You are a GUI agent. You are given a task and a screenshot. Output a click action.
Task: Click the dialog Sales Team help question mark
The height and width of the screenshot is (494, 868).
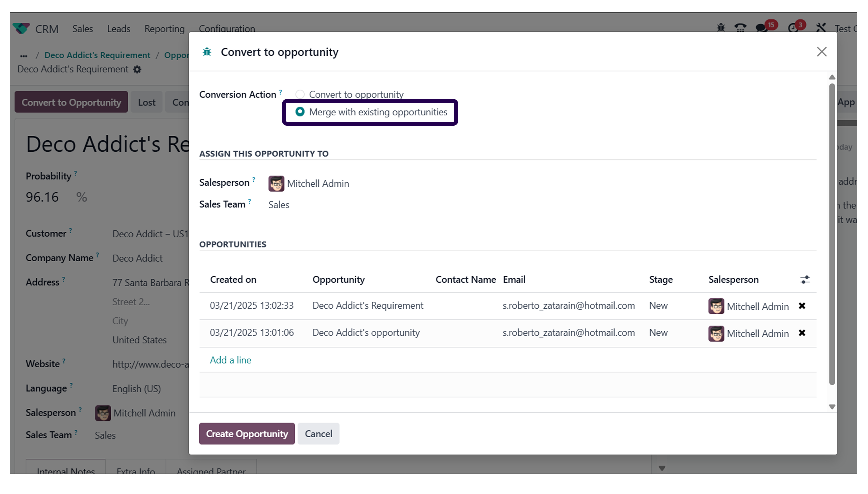[x=250, y=201]
